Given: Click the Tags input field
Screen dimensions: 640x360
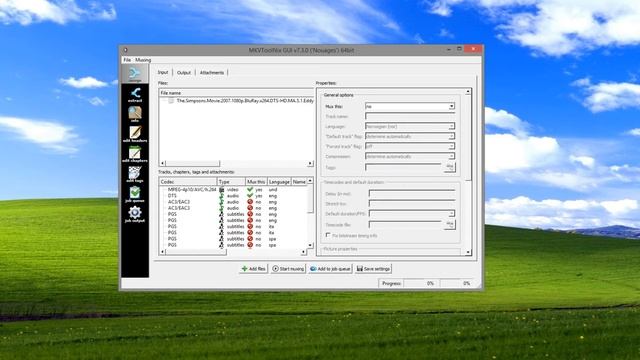Looking at the screenshot, I should point(403,167).
